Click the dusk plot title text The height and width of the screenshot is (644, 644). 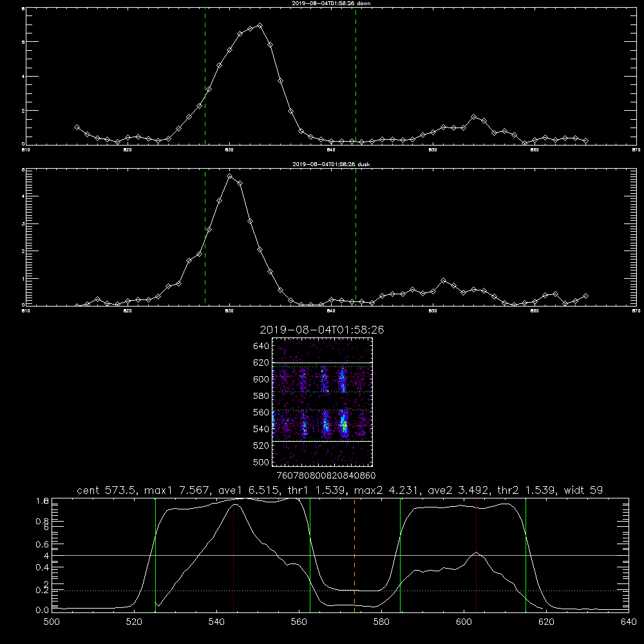(x=331, y=164)
